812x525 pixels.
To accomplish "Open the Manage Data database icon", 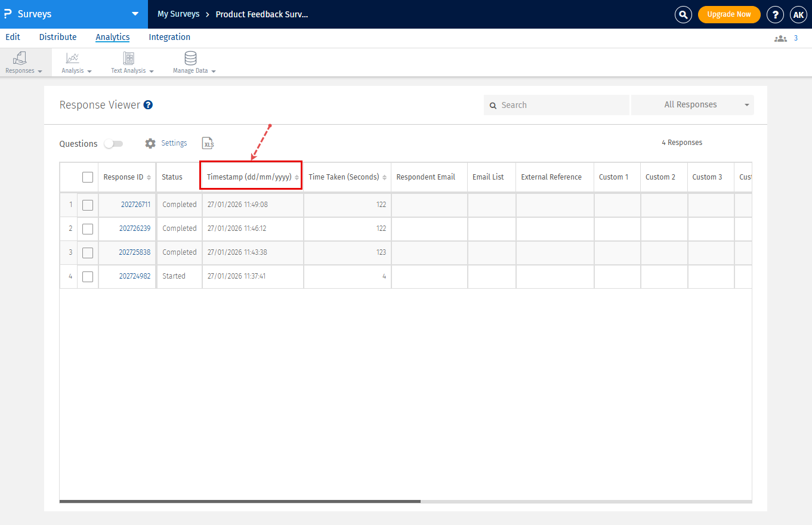I will coord(190,58).
